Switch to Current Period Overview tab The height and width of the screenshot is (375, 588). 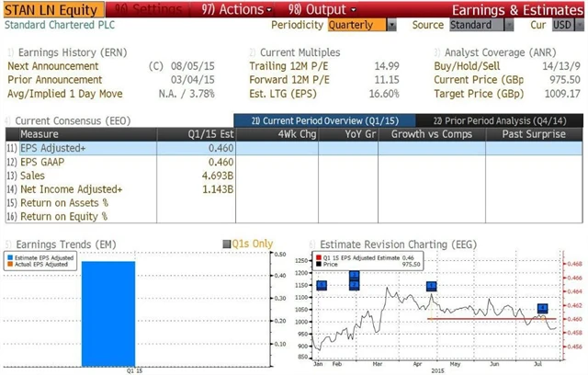coord(324,120)
